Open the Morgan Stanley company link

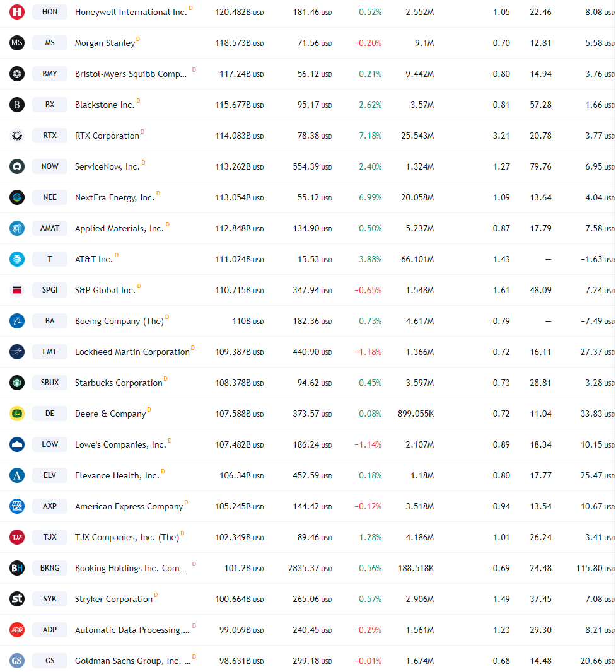click(x=105, y=43)
